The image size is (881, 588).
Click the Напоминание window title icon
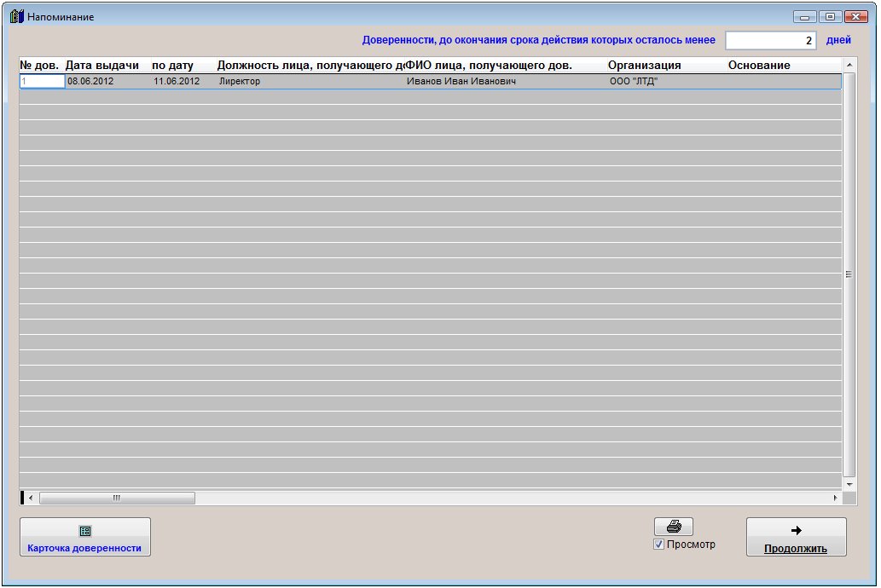(x=17, y=16)
